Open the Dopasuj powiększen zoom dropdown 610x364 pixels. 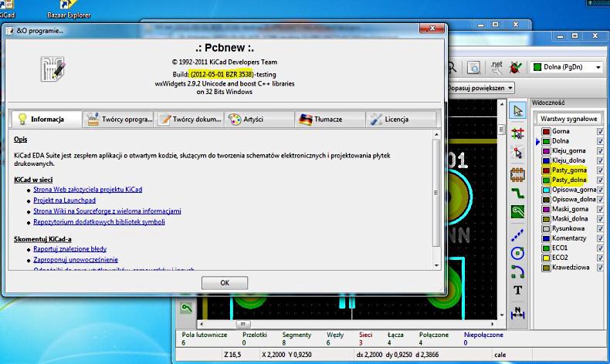tap(480, 88)
